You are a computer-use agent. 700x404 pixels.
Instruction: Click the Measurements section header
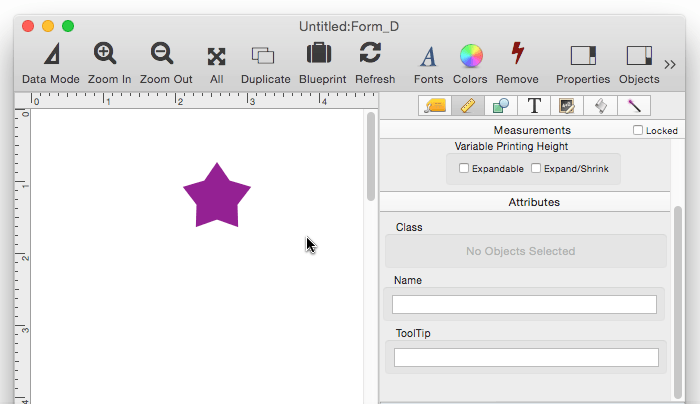[x=532, y=130]
